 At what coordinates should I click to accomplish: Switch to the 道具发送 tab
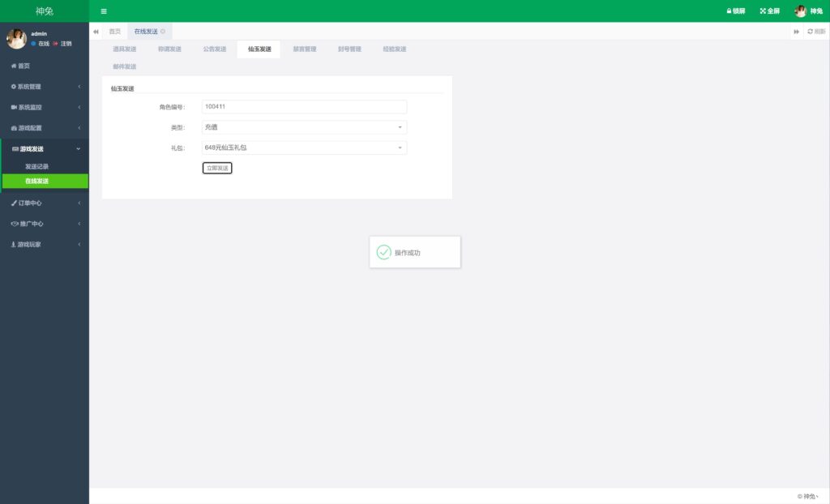point(125,49)
